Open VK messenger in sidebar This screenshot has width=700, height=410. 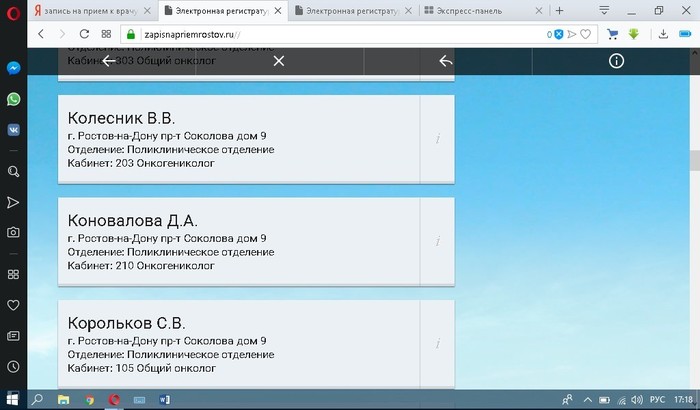(14, 129)
